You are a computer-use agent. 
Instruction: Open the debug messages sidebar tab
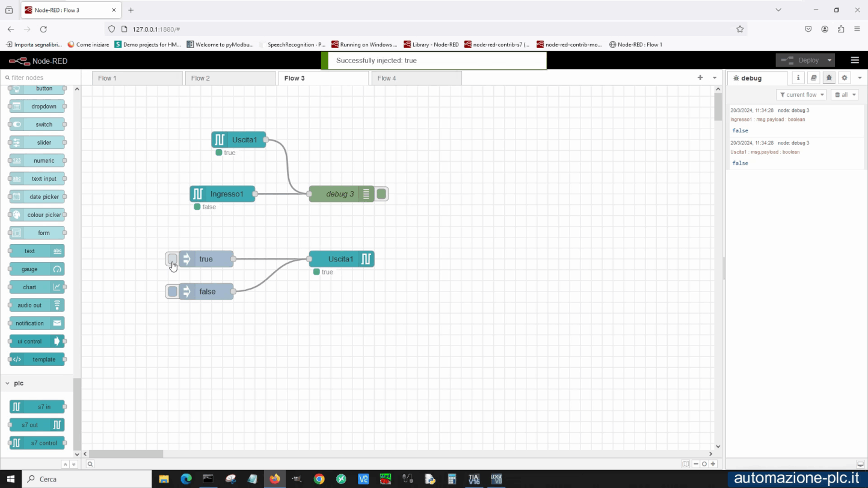click(829, 78)
